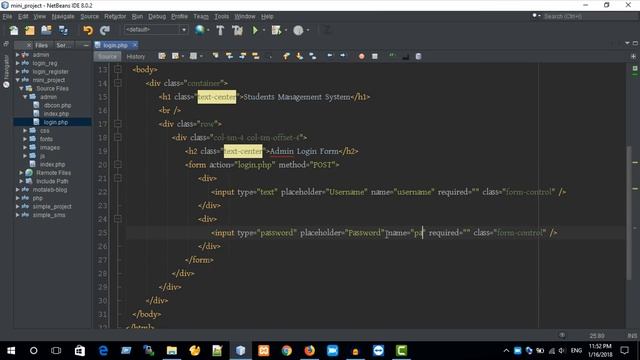Stop macro recording square icon
This screenshot has width=640, height=360.
point(375,56)
